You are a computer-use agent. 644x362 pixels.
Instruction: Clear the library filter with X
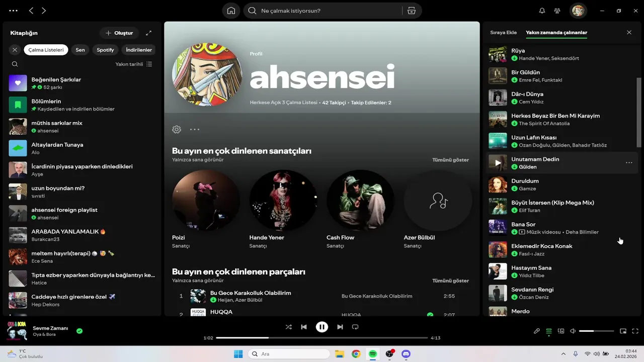(x=15, y=50)
